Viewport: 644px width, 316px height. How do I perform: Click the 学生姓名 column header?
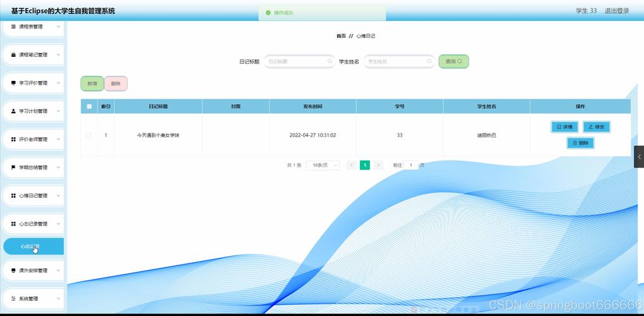click(x=486, y=106)
